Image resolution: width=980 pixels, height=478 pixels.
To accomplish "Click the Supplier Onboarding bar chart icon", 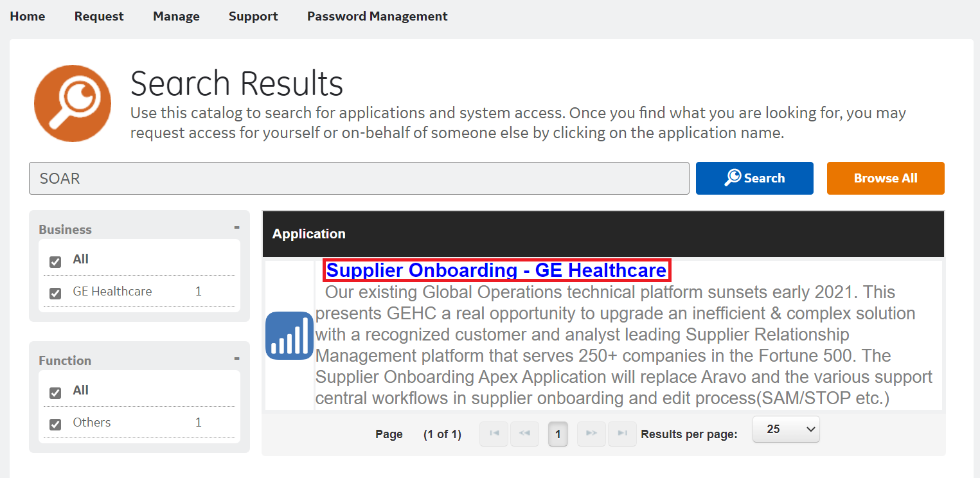I will point(289,335).
